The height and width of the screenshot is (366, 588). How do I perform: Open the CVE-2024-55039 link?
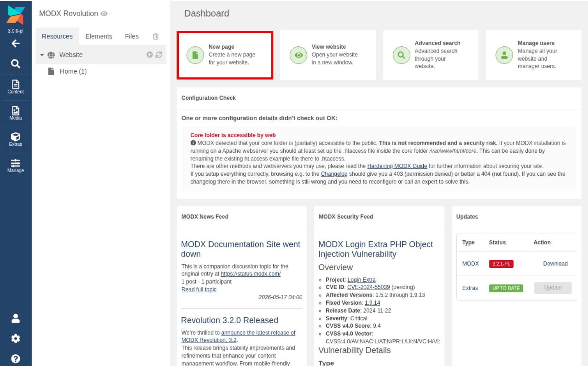tap(368, 287)
